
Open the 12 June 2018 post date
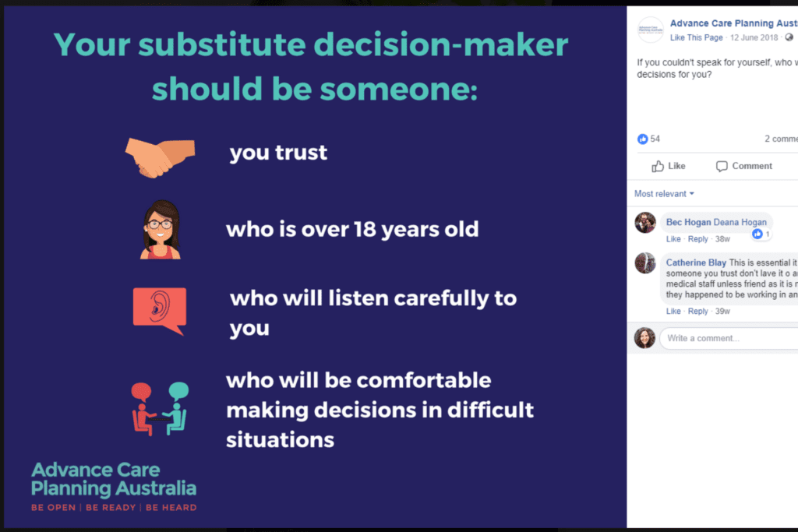tap(754, 37)
